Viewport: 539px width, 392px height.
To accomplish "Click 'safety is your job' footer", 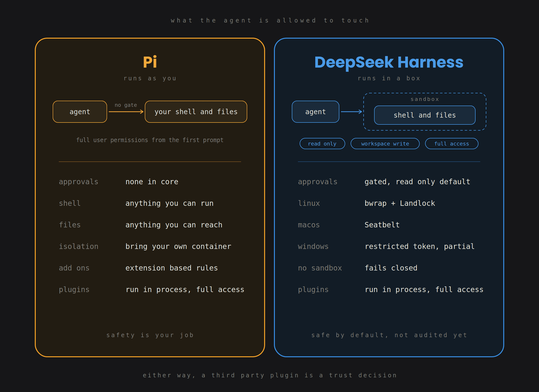I will coord(150,335).
